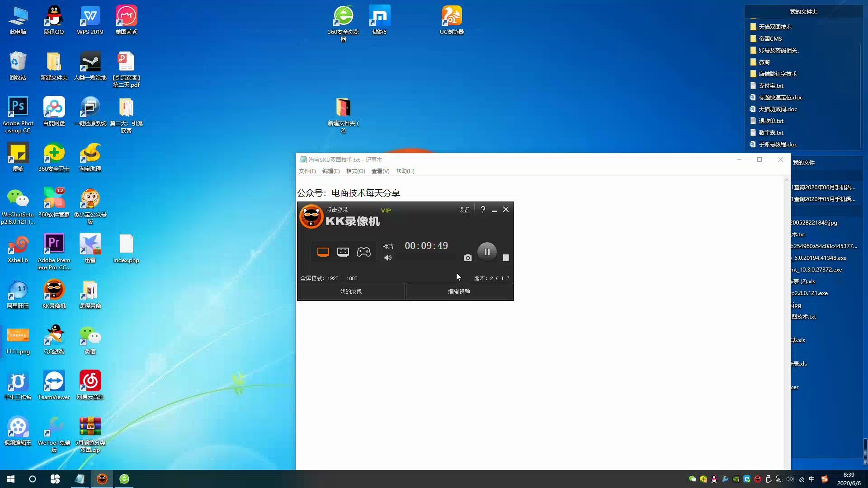Stop the recording with the square button
Screen dimensions: 868x488
pyautogui.click(x=506, y=258)
